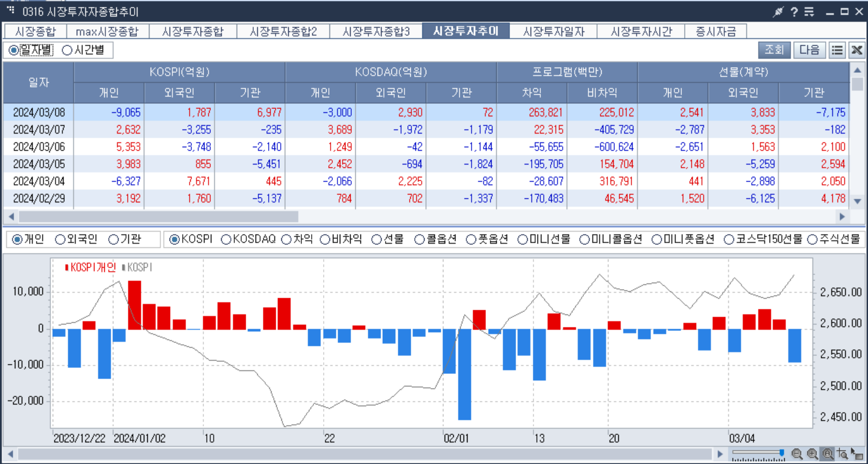Select the 풋옵션 radio option
868x464 pixels.
(x=471, y=240)
